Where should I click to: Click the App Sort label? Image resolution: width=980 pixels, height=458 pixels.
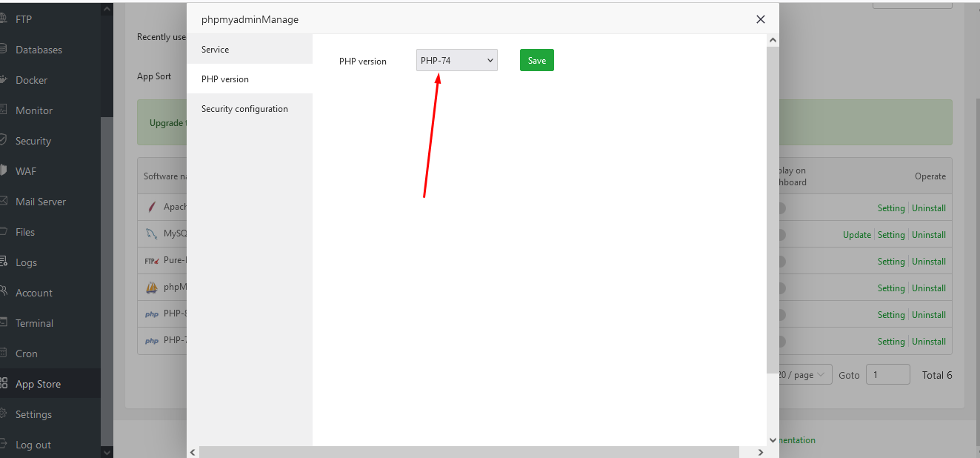(154, 76)
